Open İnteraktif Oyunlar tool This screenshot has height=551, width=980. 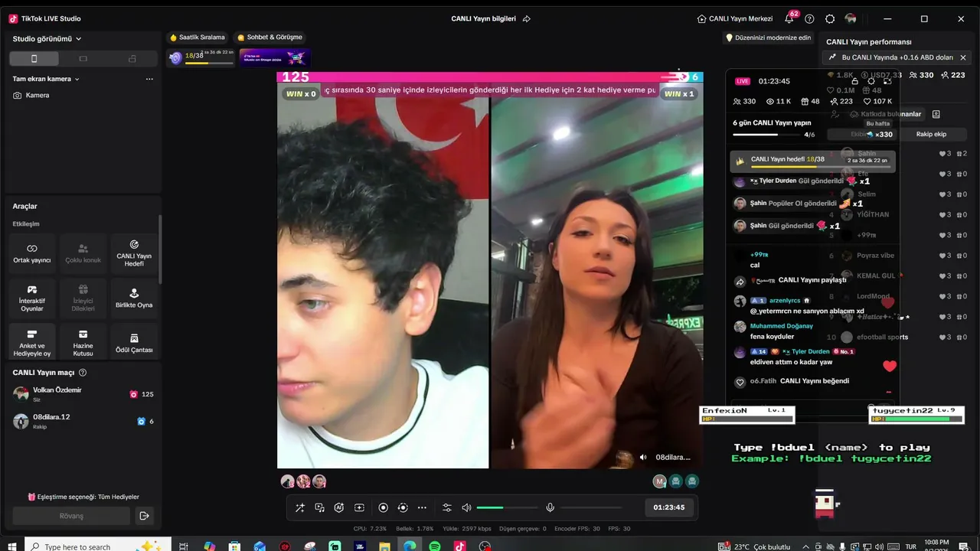coord(32,298)
